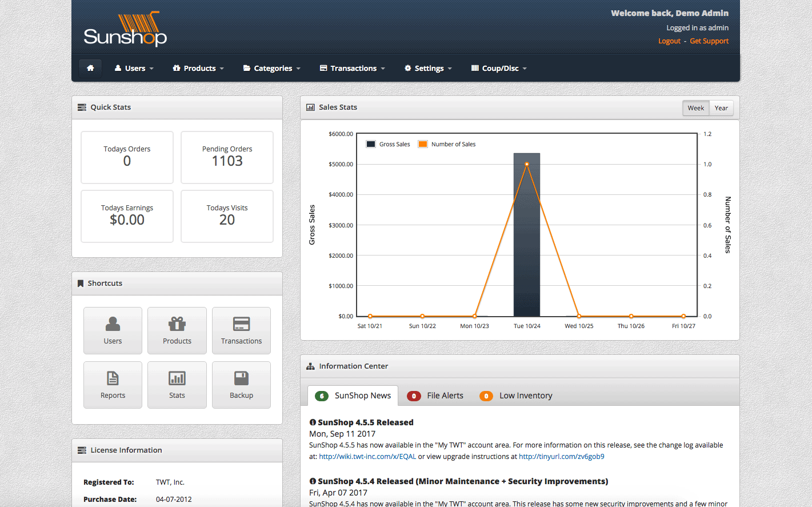Click the Get Support link
Viewport: 812px width, 507px height.
(709, 41)
